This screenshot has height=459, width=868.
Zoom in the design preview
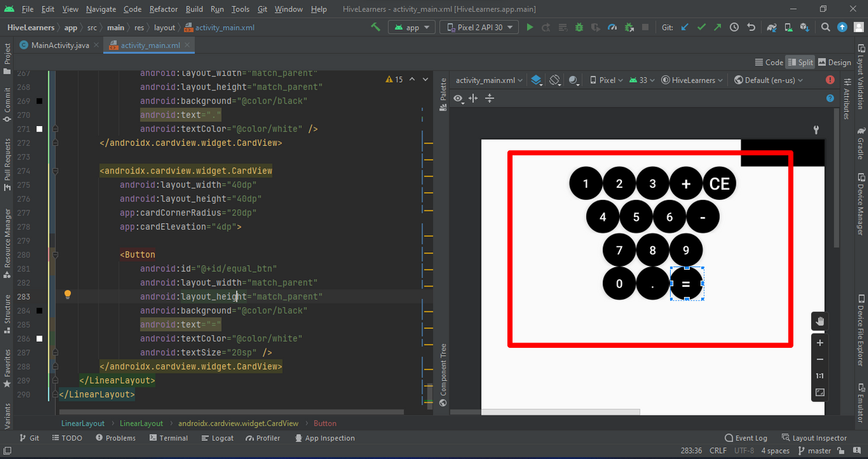pos(820,343)
